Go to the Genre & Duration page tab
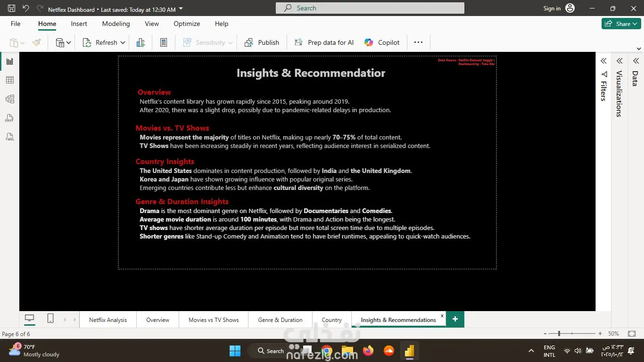This screenshot has width=644, height=362. pos(280,320)
